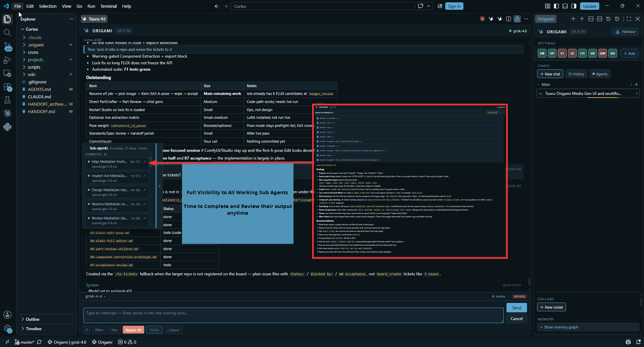
Task: Open the Claude starburst view in activity bar
Action: pos(7,113)
